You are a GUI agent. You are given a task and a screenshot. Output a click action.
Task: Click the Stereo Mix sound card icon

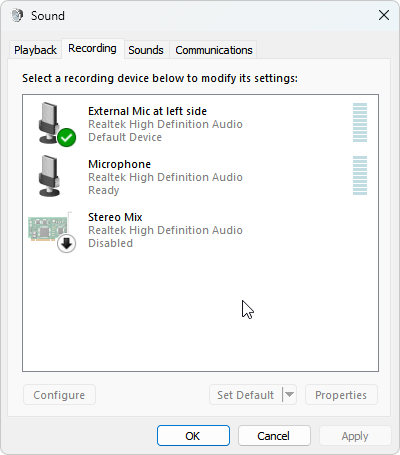[49, 228]
